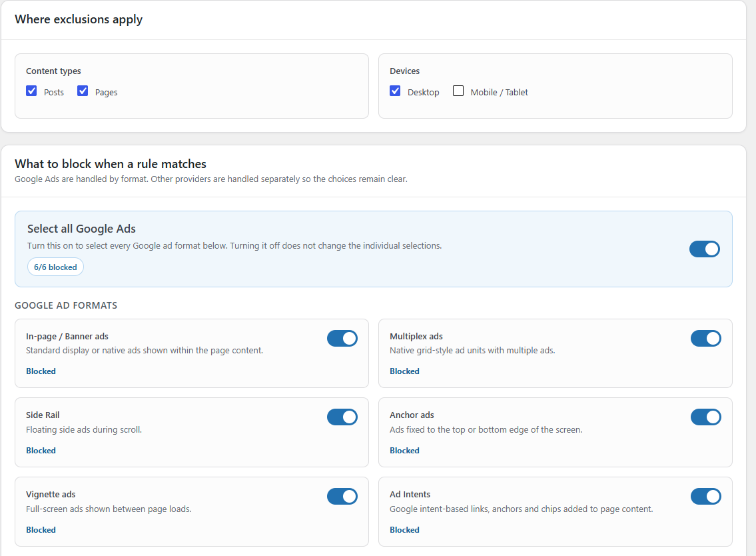
Task: Click Blocked status under Side Rail
Action: pyautogui.click(x=41, y=450)
